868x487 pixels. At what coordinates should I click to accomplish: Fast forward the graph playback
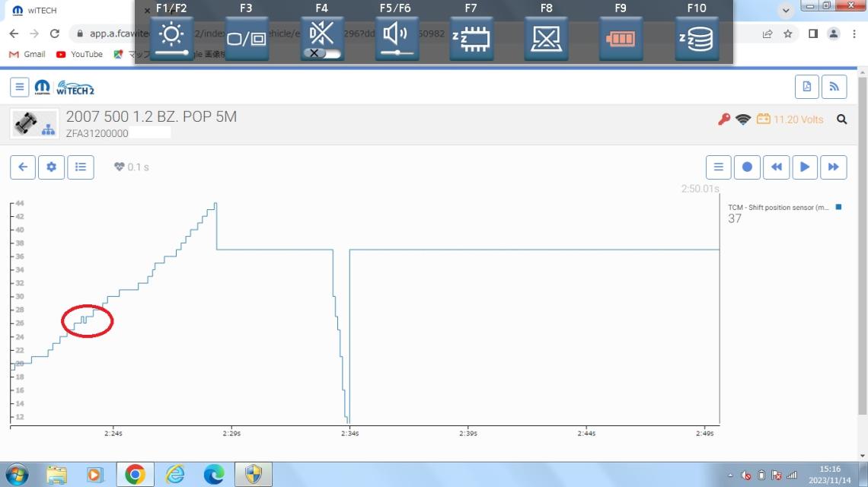point(834,167)
